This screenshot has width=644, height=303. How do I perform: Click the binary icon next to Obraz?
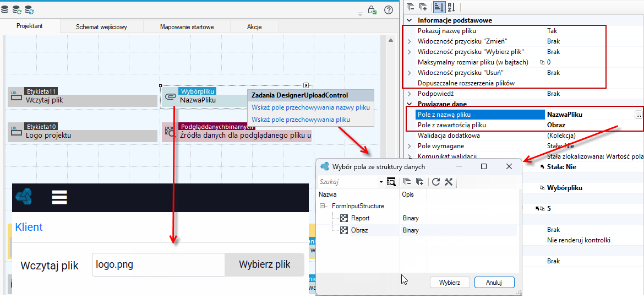(x=344, y=230)
